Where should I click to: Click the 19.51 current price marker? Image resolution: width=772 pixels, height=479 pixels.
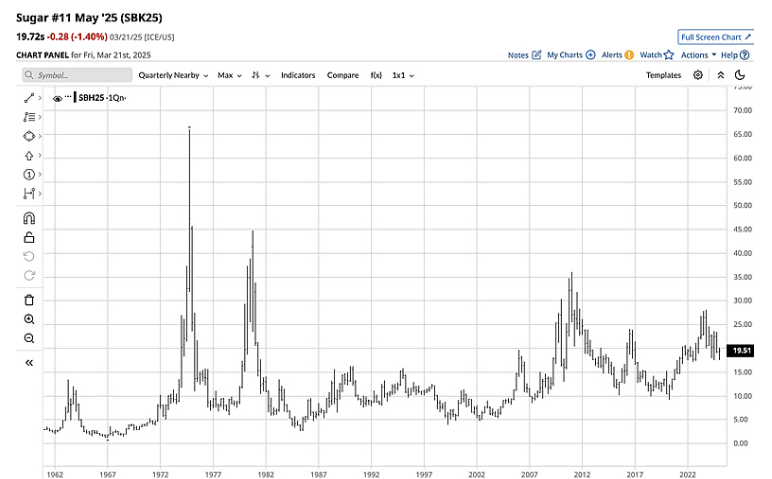[742, 351]
